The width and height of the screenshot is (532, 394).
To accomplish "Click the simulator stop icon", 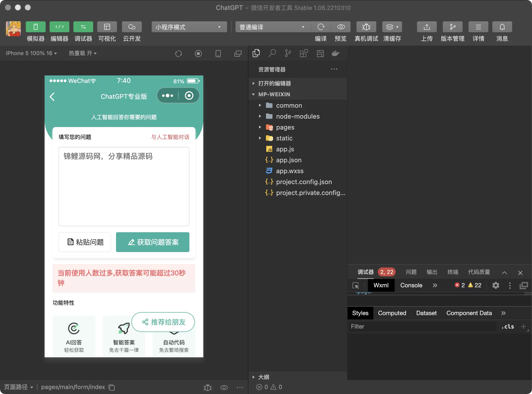I will click(198, 54).
